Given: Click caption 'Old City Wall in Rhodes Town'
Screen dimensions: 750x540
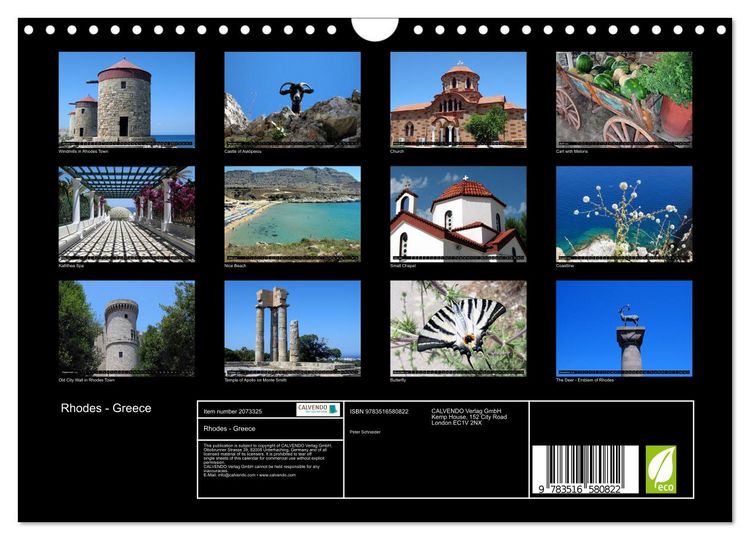Looking at the screenshot, I should pos(87,380).
